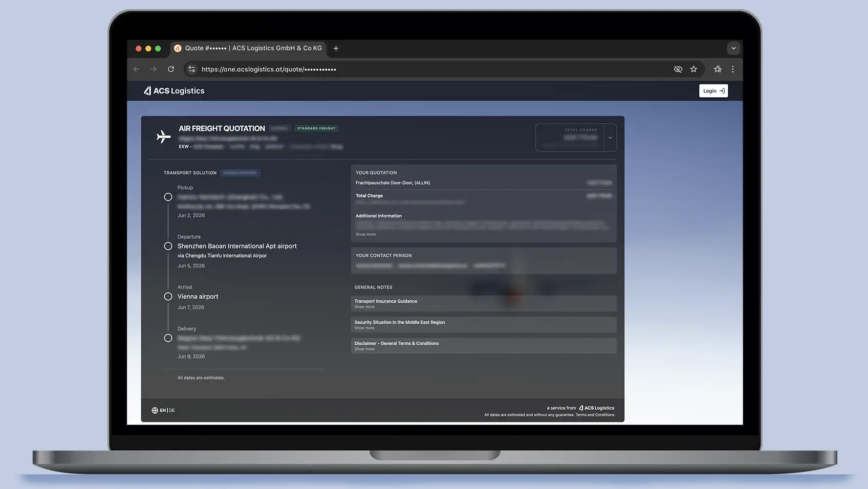Go back using the browser back arrow
The height and width of the screenshot is (489, 868).
point(136,69)
